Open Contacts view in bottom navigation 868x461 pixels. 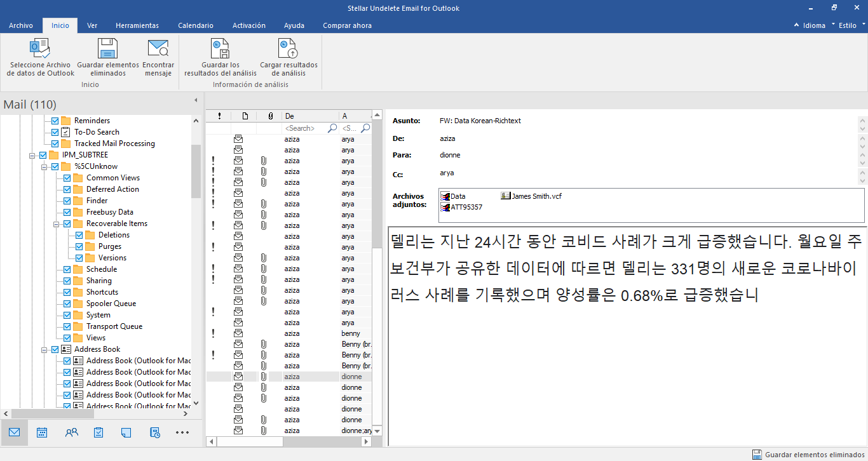tap(71, 432)
